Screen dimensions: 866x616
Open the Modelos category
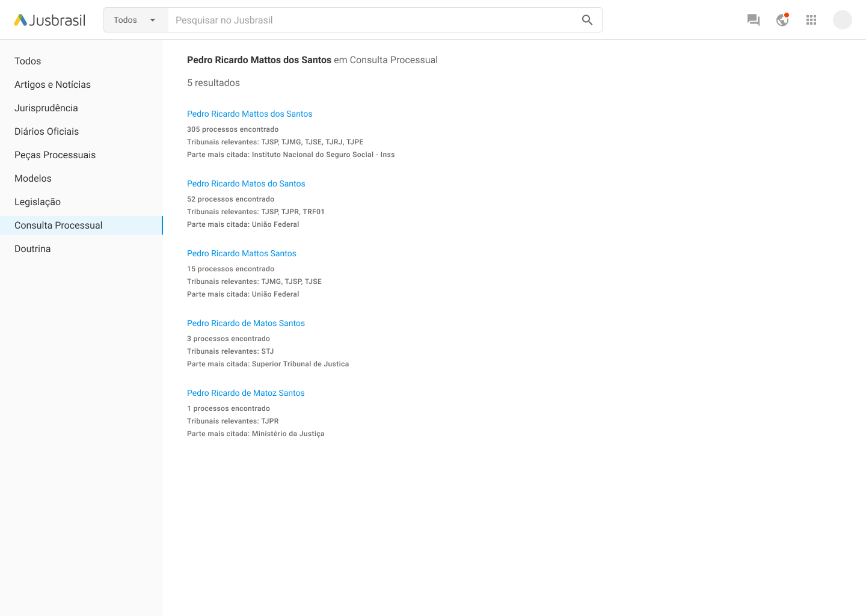coord(33,179)
